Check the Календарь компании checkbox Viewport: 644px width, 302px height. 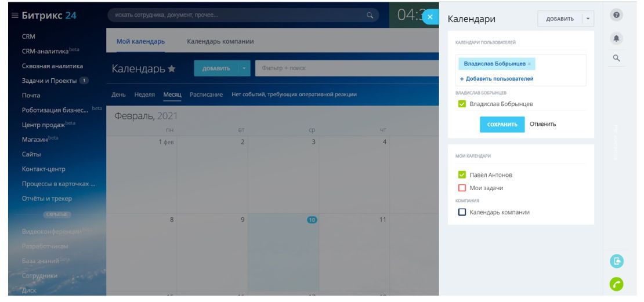tap(462, 212)
